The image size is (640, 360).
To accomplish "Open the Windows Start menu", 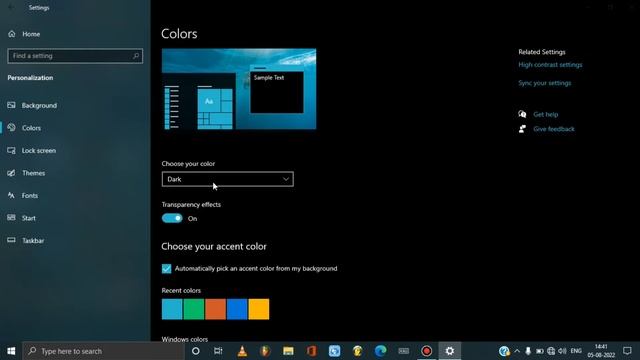I will pos(11,351).
